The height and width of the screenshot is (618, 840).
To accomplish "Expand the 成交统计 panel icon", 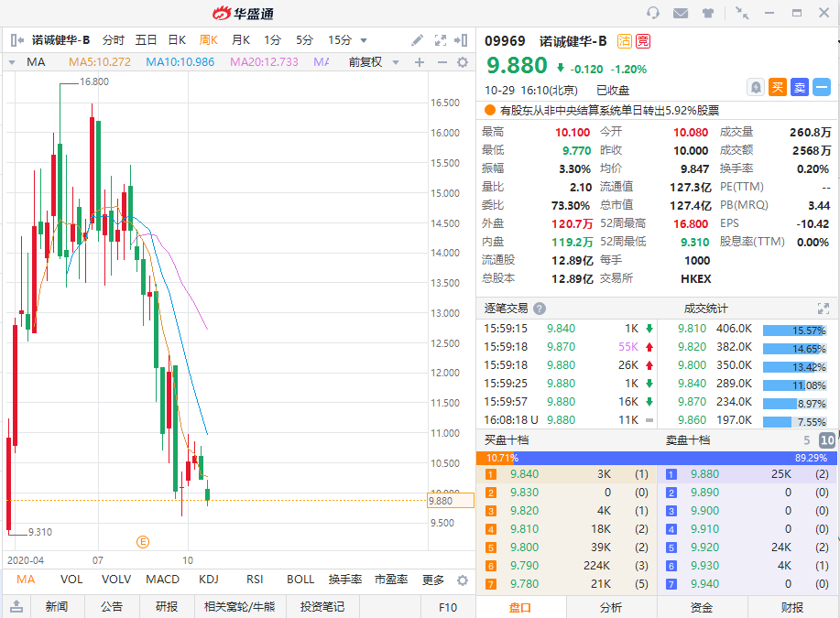I will coord(824,309).
